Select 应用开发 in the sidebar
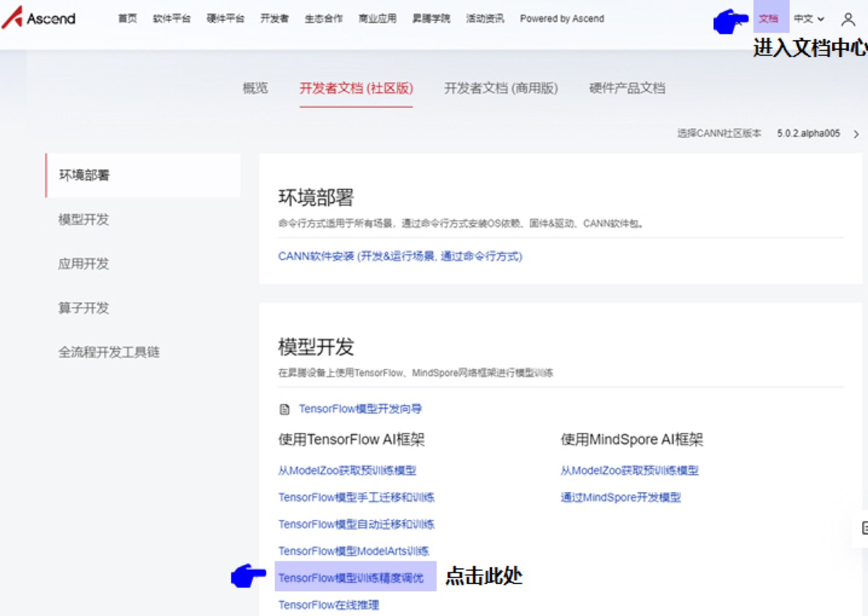 pyautogui.click(x=84, y=263)
